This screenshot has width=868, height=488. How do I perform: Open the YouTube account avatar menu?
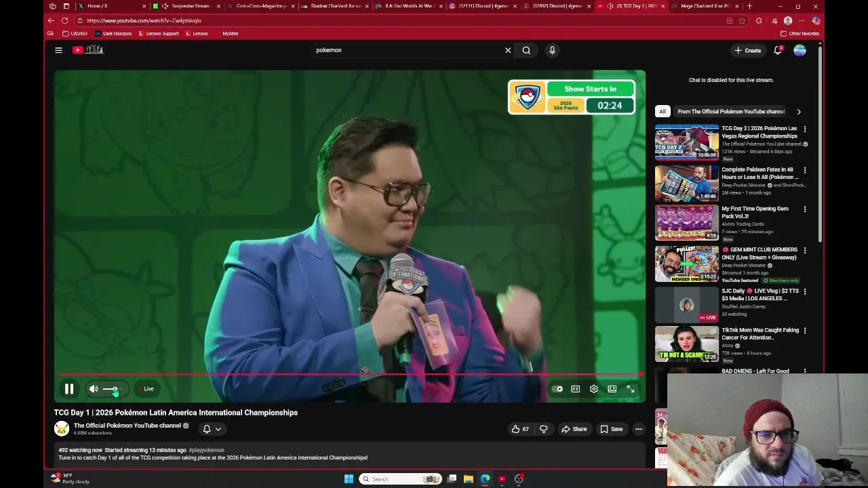tap(800, 50)
